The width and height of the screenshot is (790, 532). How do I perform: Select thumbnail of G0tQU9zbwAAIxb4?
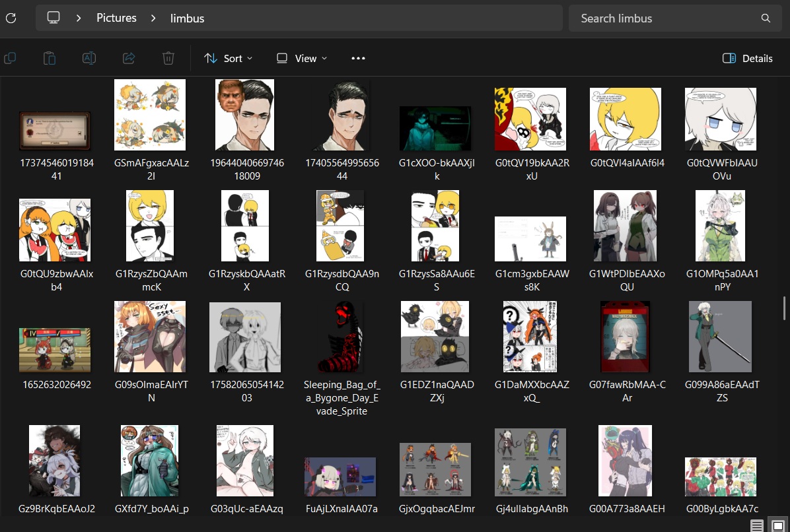[x=55, y=230]
